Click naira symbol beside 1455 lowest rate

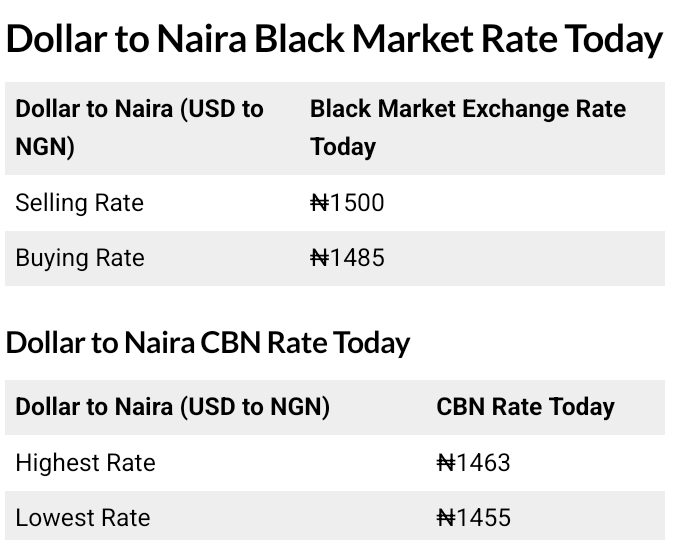click(x=446, y=518)
